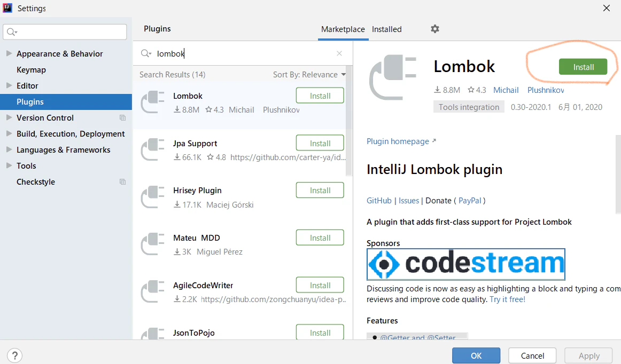
Task: Click the Mateu MDD plugin icon
Action: point(152,244)
